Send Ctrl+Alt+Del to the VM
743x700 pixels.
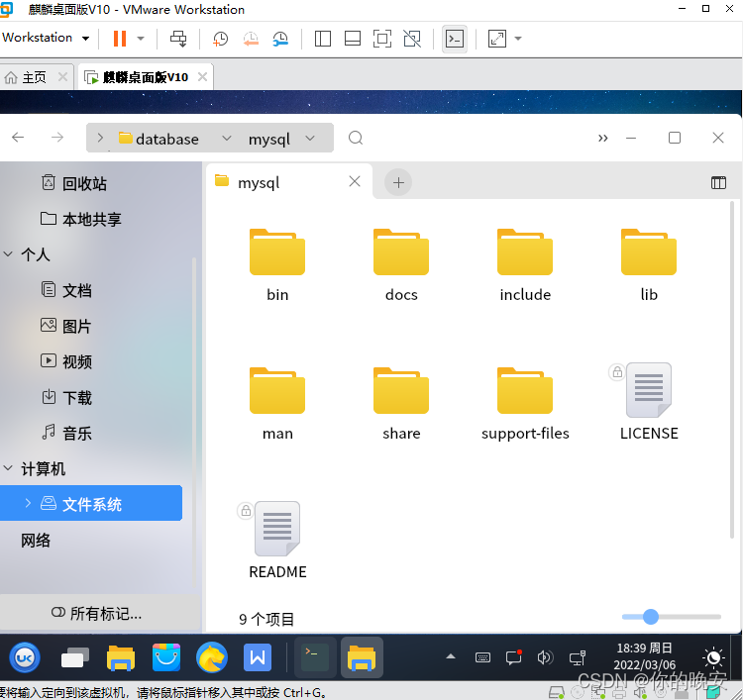178,39
